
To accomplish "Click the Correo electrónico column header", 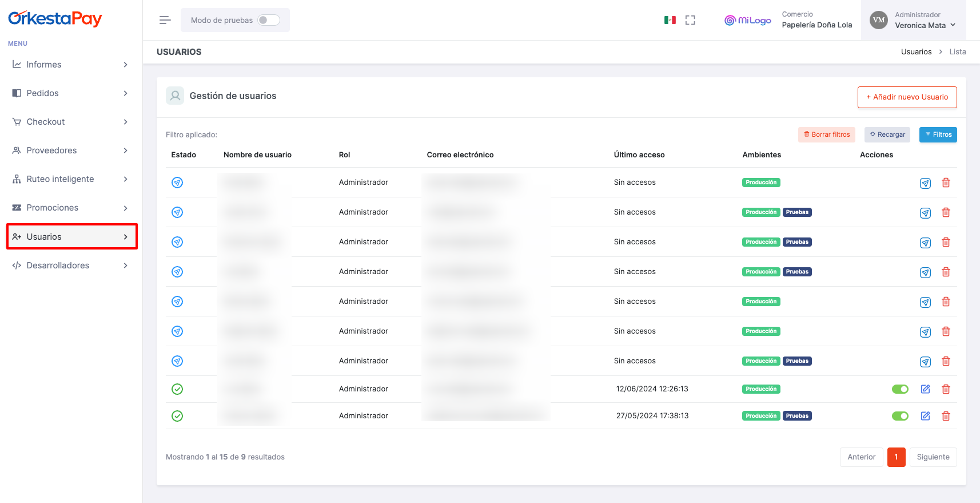I will [x=460, y=155].
